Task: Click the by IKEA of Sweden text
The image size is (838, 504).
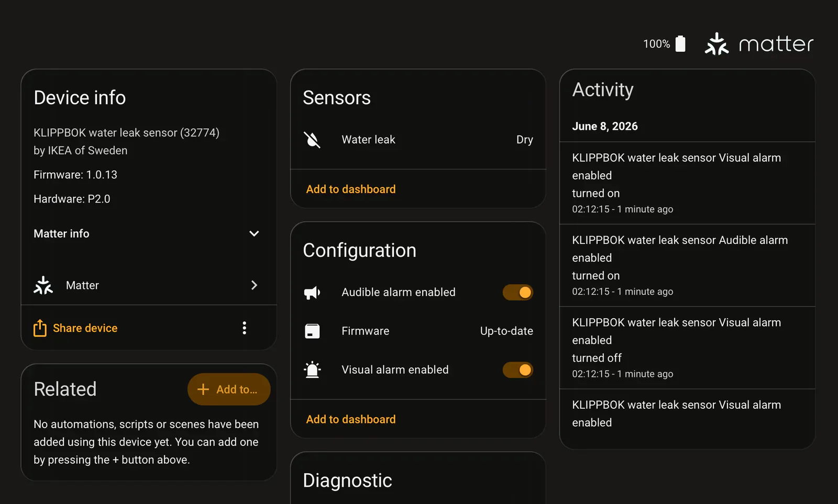Action: point(81,151)
